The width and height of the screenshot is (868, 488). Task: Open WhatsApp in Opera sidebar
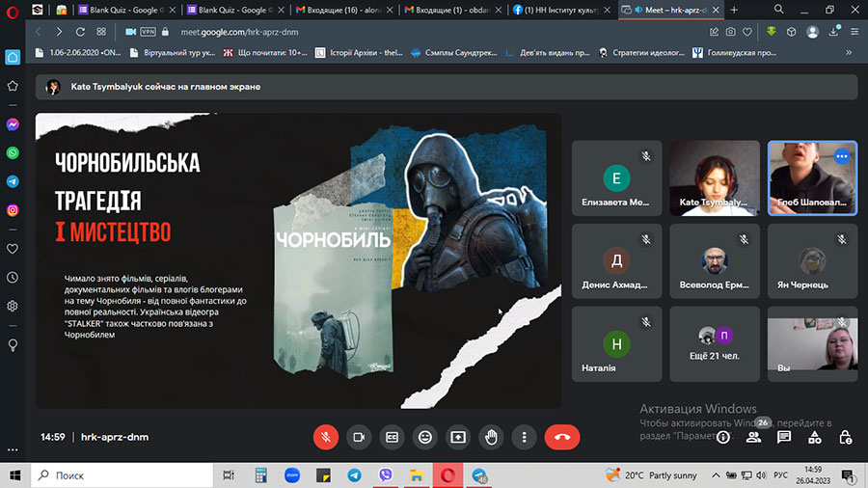point(13,152)
